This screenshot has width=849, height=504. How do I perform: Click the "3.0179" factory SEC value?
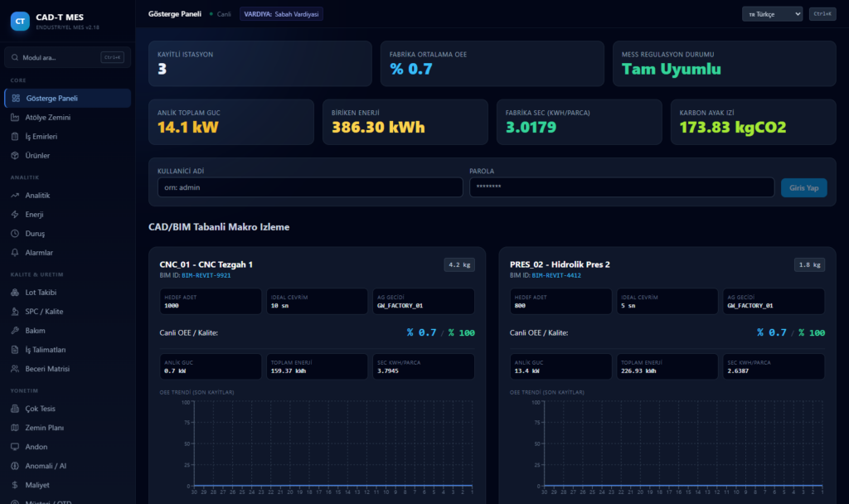531,127
